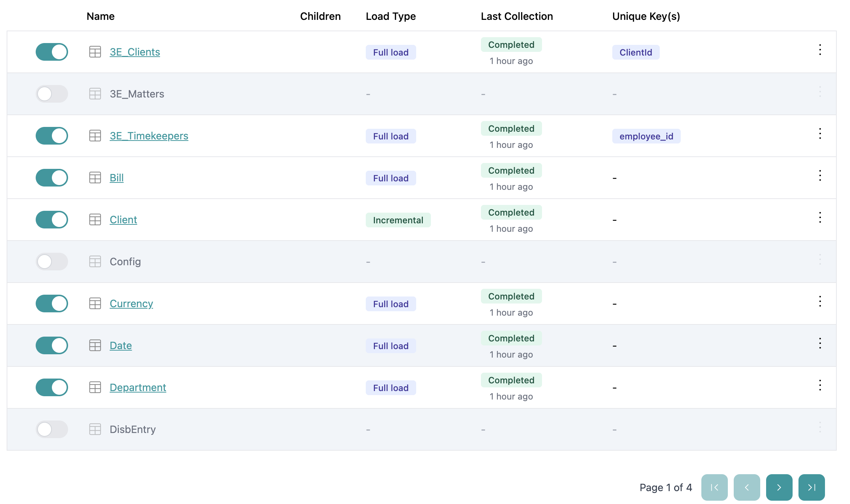Click the Load Type column header
Viewport: 850px width, 504px height.
point(391,16)
